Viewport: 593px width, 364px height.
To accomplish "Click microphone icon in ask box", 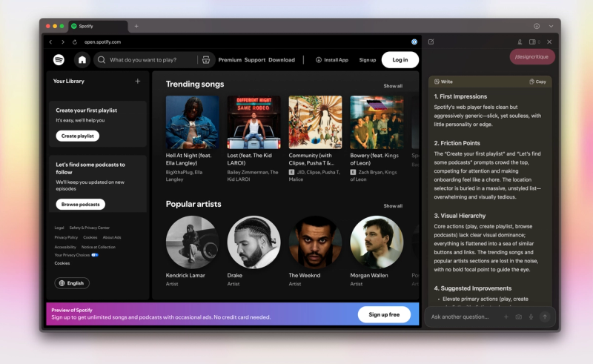I will (x=531, y=317).
